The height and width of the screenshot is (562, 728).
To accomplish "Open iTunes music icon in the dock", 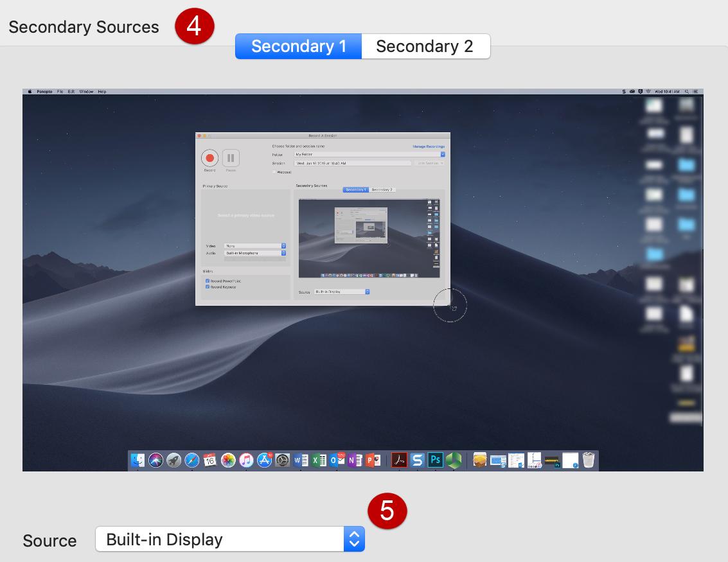I will click(x=246, y=461).
